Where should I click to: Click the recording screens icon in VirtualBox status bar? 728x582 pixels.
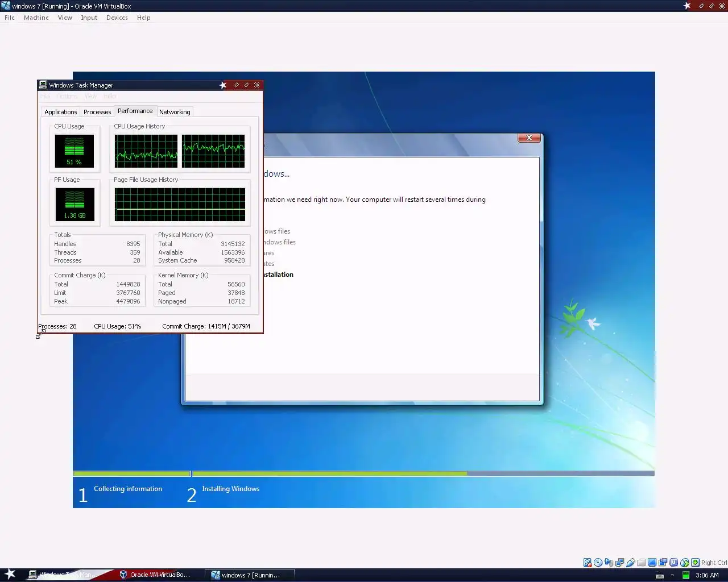pyautogui.click(x=663, y=562)
